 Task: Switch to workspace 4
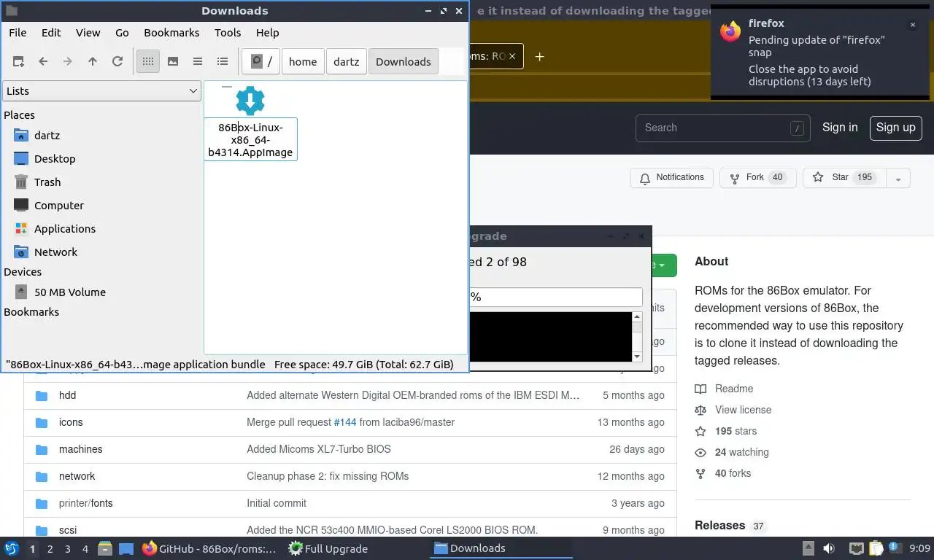85,548
